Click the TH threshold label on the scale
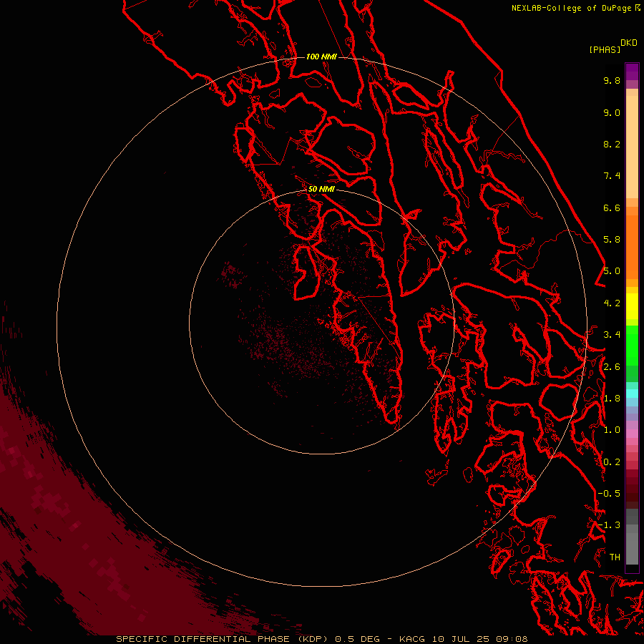Image resolution: width=644 pixels, height=644 pixels. click(x=615, y=557)
